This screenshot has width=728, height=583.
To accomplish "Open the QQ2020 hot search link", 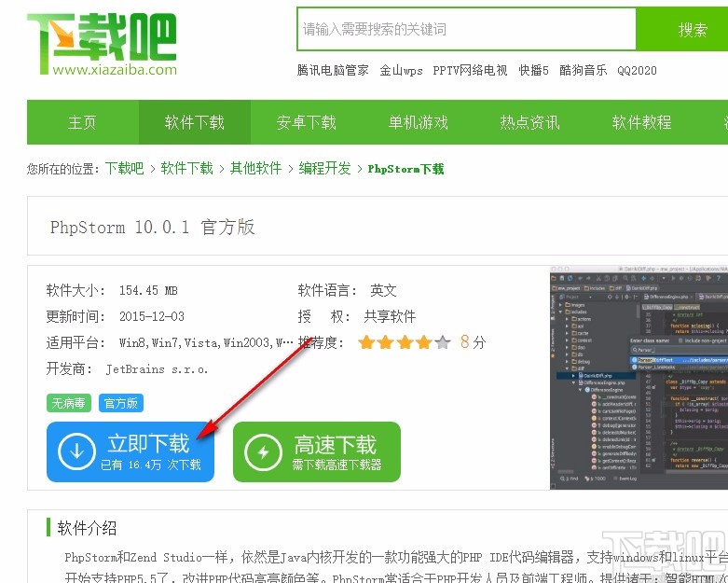I will pos(637,71).
